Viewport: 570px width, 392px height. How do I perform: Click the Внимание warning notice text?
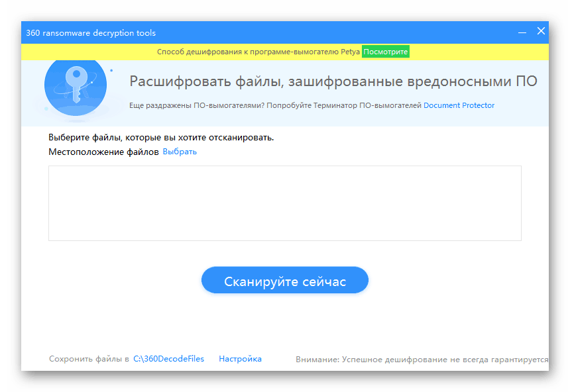pyautogui.click(x=422, y=358)
